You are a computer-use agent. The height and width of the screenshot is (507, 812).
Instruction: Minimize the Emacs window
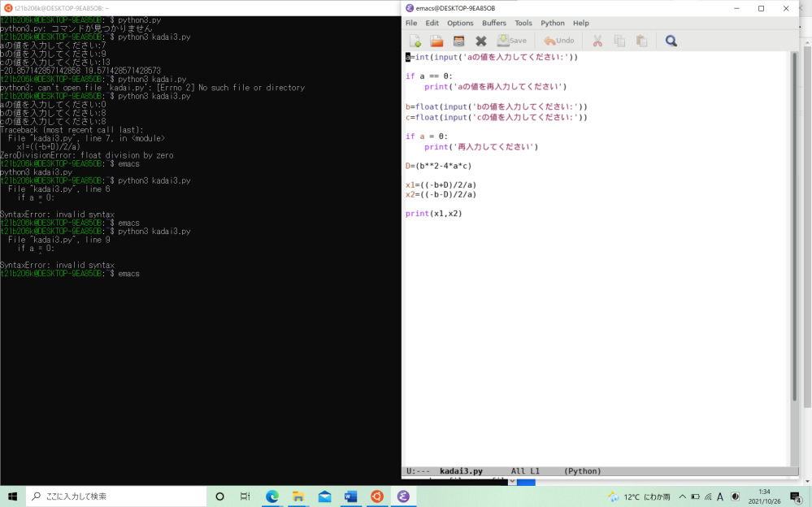(x=736, y=8)
